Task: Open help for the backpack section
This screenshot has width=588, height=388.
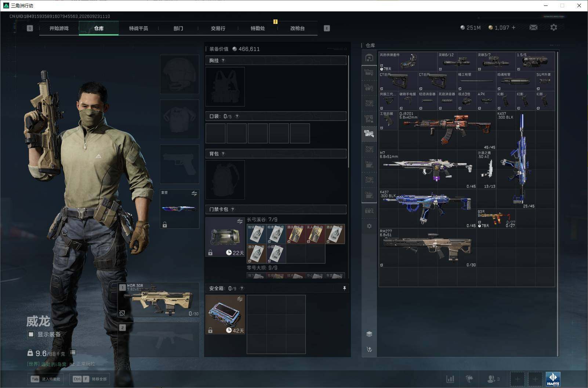Action: tap(223, 154)
